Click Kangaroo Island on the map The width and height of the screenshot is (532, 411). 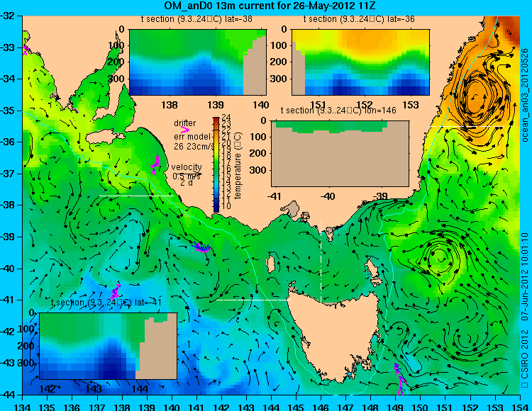pos(105,137)
